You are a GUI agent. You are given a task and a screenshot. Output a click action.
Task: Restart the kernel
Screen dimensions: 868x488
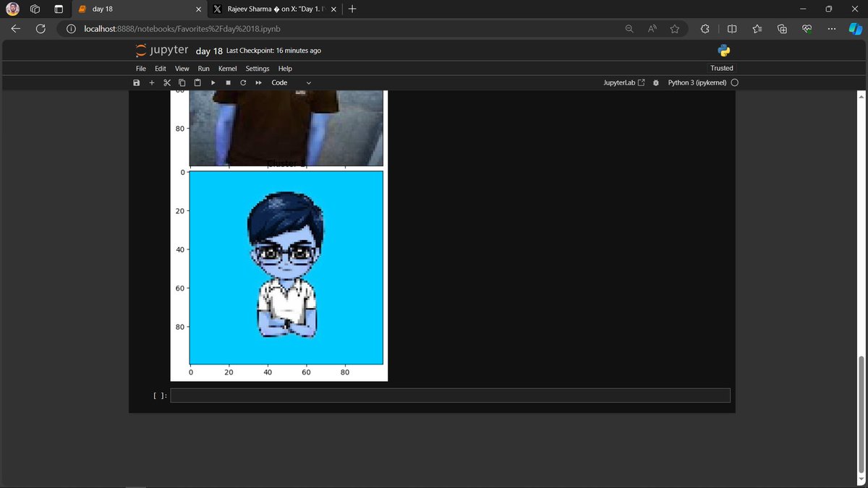tap(243, 83)
